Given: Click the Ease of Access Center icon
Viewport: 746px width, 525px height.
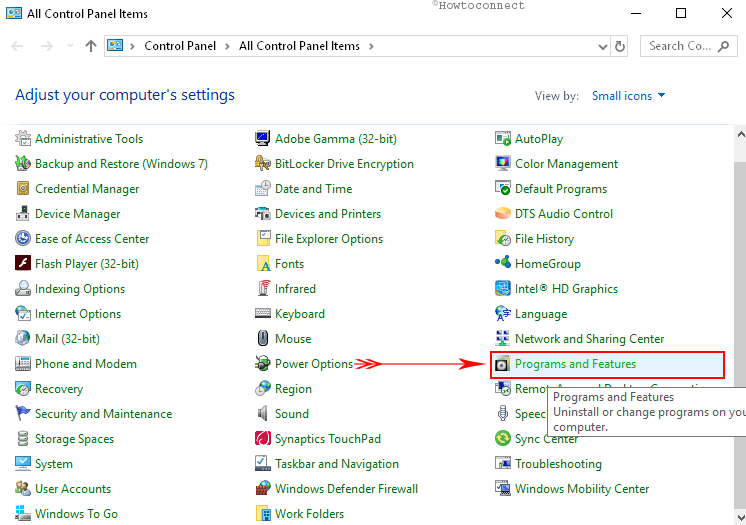Looking at the screenshot, I should 23,238.
